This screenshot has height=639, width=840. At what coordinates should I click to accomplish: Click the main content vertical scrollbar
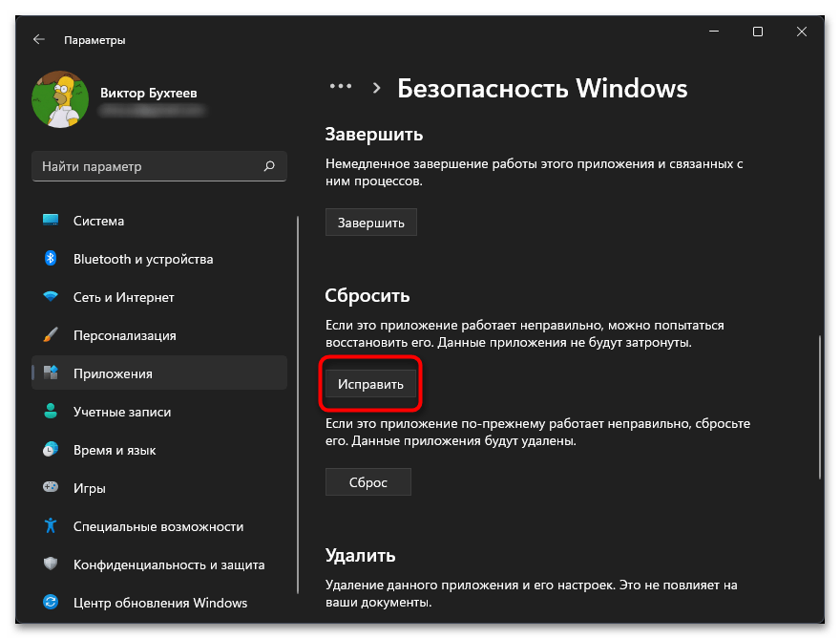[820, 406]
